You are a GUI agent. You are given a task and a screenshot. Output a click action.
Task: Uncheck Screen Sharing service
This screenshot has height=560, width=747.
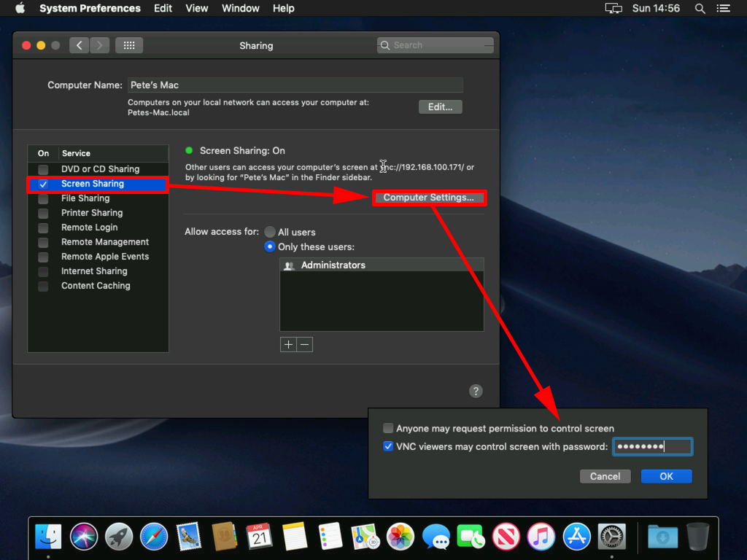(43, 184)
